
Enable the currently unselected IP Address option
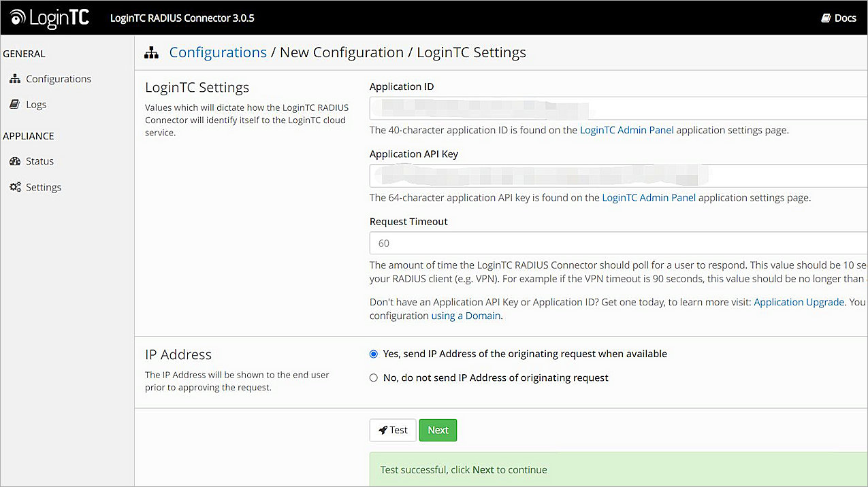click(x=373, y=377)
